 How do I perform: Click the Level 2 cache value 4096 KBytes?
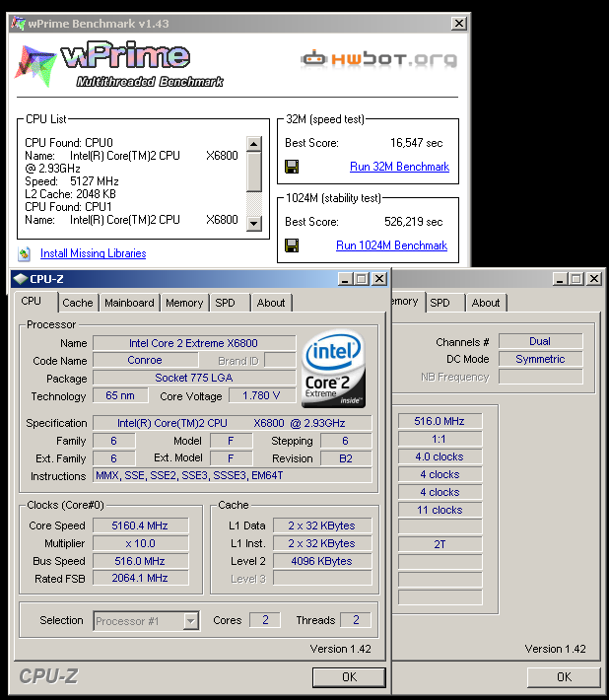coord(322,561)
